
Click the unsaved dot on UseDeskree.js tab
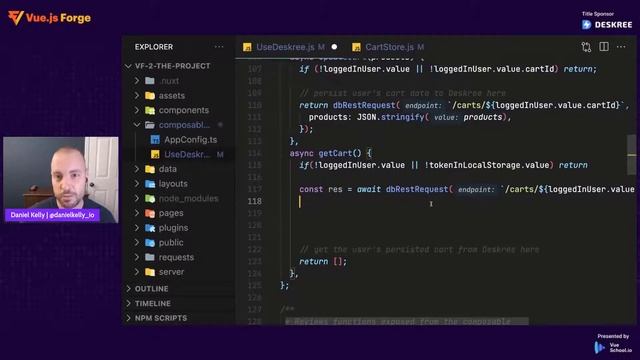(x=334, y=47)
